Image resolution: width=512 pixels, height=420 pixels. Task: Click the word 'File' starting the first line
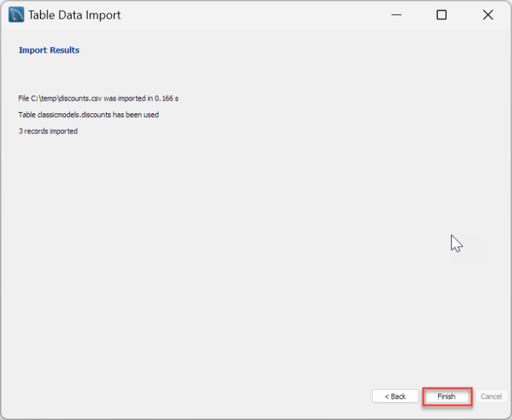click(23, 98)
